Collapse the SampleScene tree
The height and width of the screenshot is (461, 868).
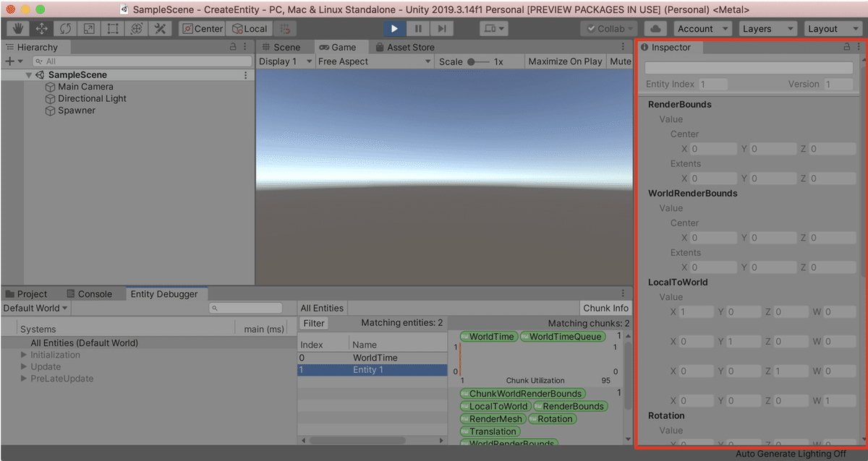pyautogui.click(x=29, y=75)
